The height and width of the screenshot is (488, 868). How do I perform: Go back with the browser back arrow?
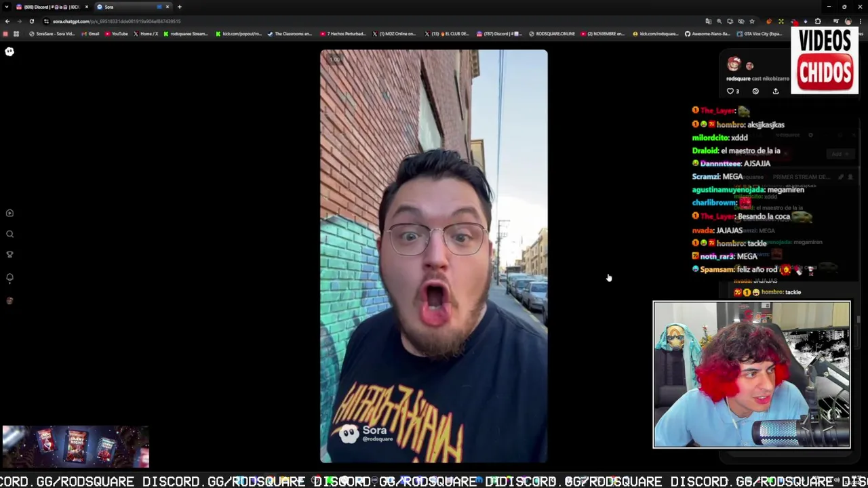[7, 21]
